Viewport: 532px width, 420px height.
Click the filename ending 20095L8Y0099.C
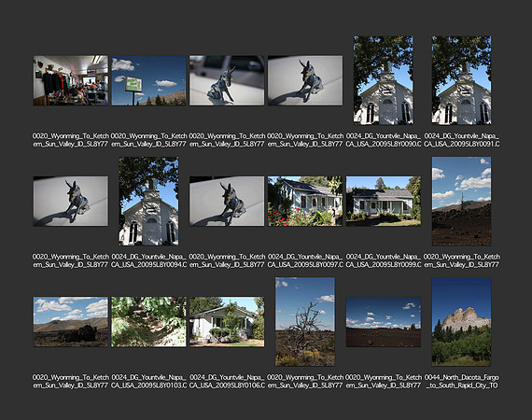(384, 260)
